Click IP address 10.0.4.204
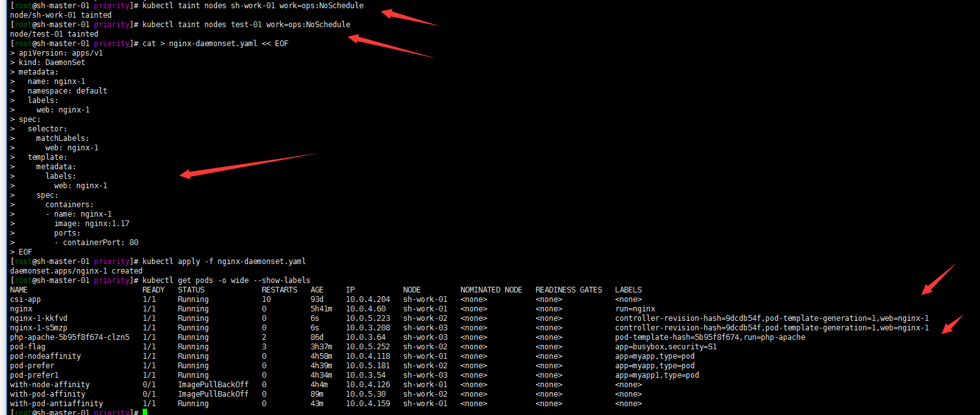Screen dimensions: 980x415 point(368,299)
